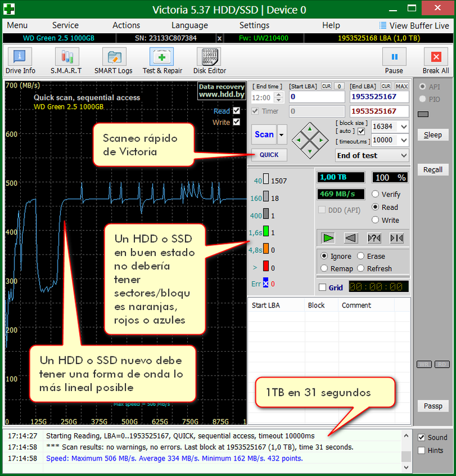Click the Scan button
The image size is (456, 476).
(264, 134)
